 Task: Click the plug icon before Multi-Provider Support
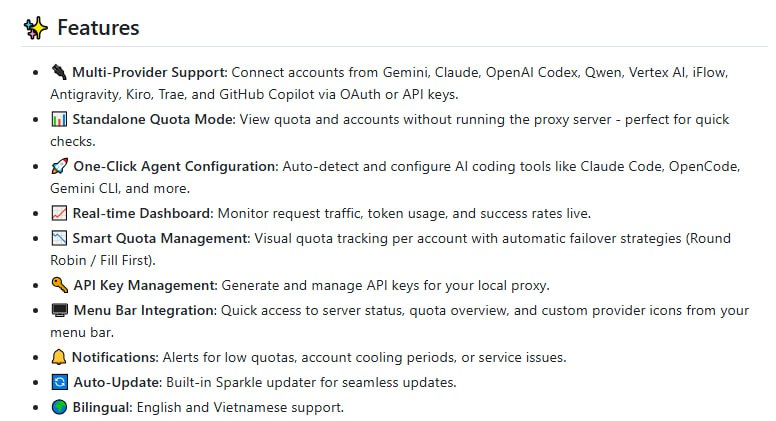point(58,73)
